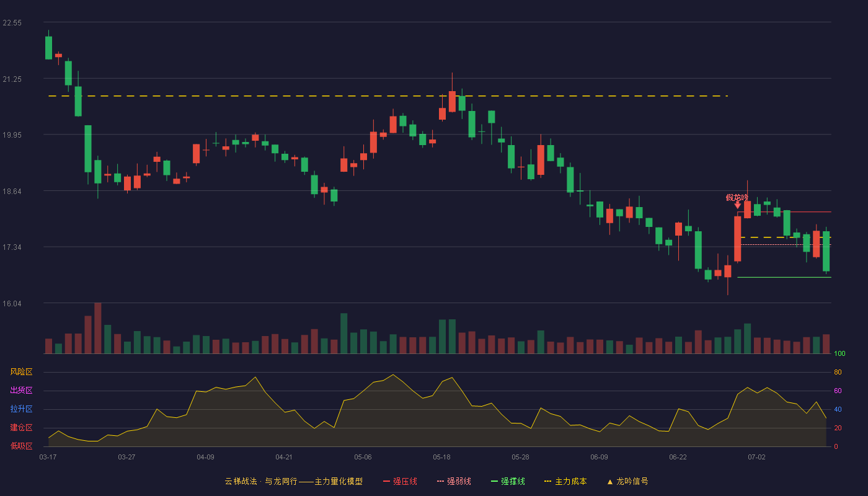
Task: Click the 龙吟信号 triangle legend icon
Action: click(x=609, y=482)
